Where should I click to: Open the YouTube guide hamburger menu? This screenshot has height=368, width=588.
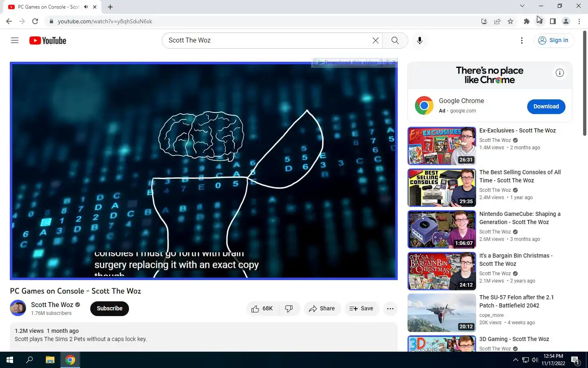15,40
